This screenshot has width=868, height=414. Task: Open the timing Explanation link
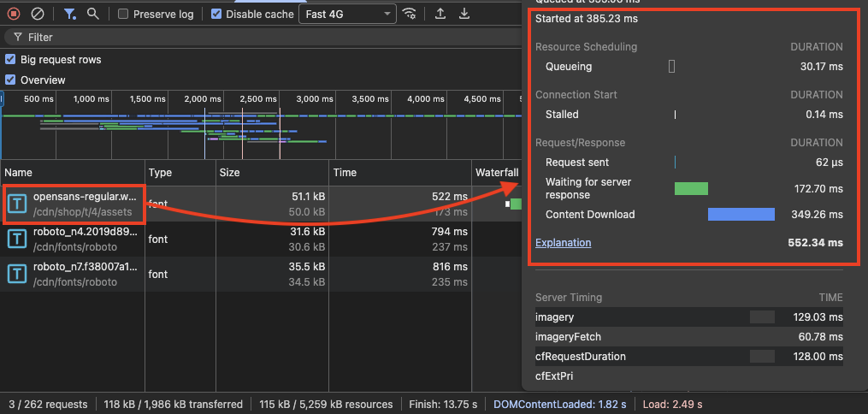click(x=563, y=242)
